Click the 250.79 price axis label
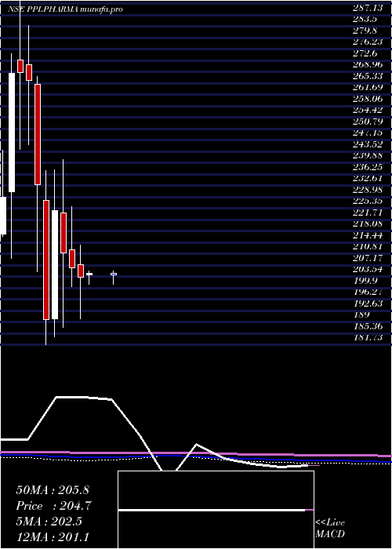 pyautogui.click(x=368, y=122)
